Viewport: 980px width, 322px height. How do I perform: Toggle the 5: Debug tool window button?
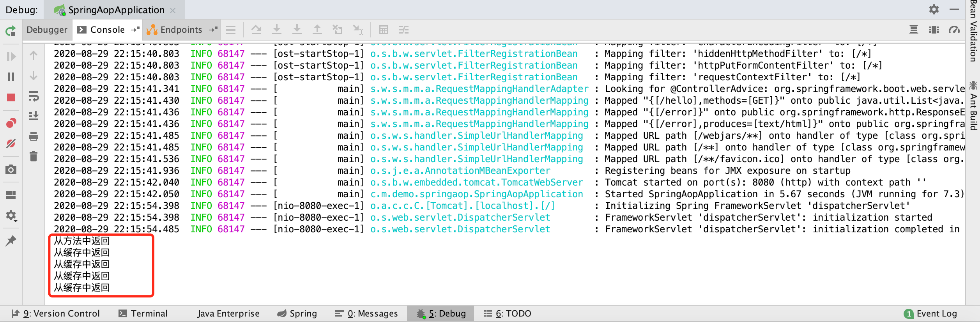(x=441, y=313)
